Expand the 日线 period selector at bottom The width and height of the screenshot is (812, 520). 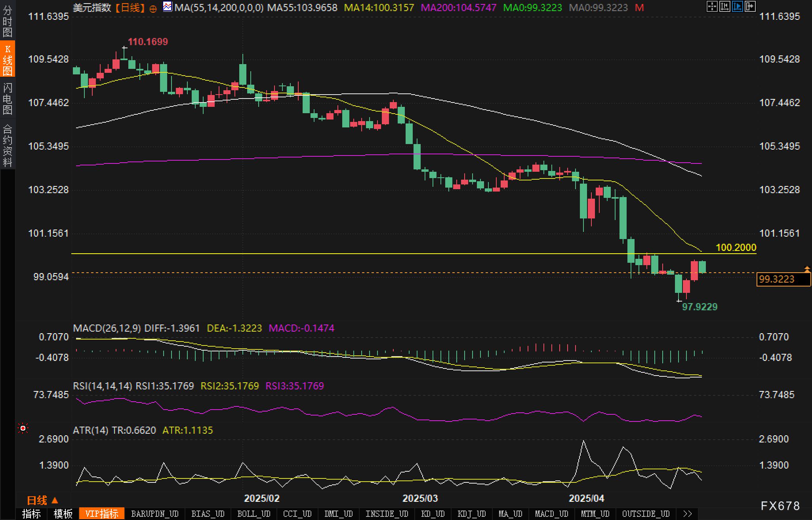(x=42, y=501)
